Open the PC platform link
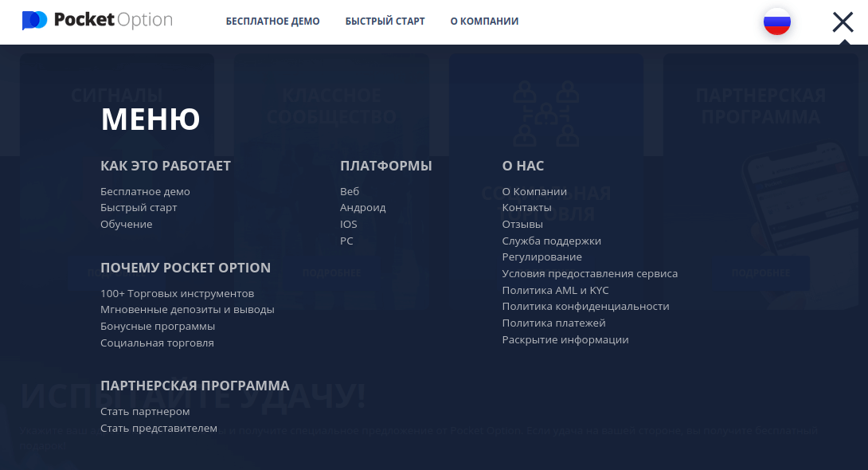Image resolution: width=868 pixels, height=470 pixels. (x=346, y=241)
